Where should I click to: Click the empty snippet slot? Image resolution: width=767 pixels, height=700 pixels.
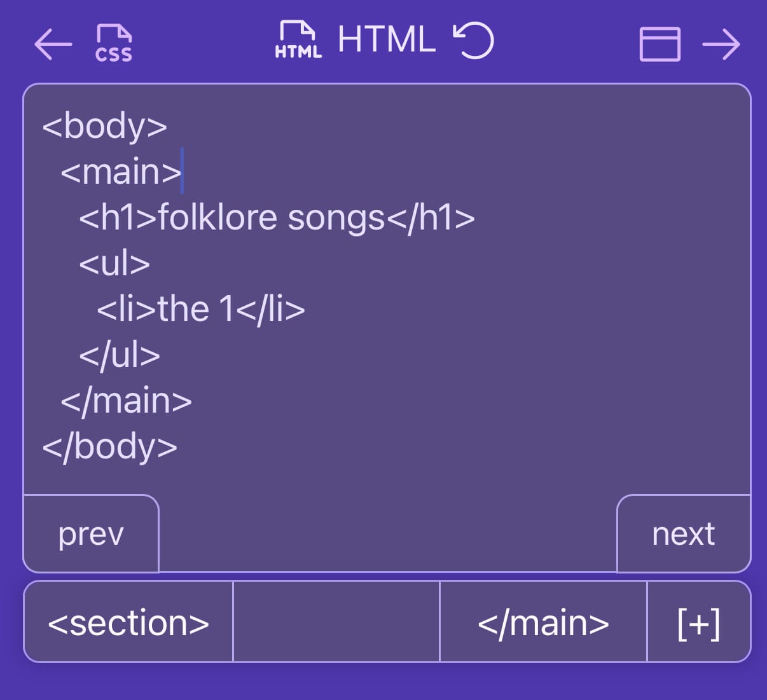coord(336,622)
